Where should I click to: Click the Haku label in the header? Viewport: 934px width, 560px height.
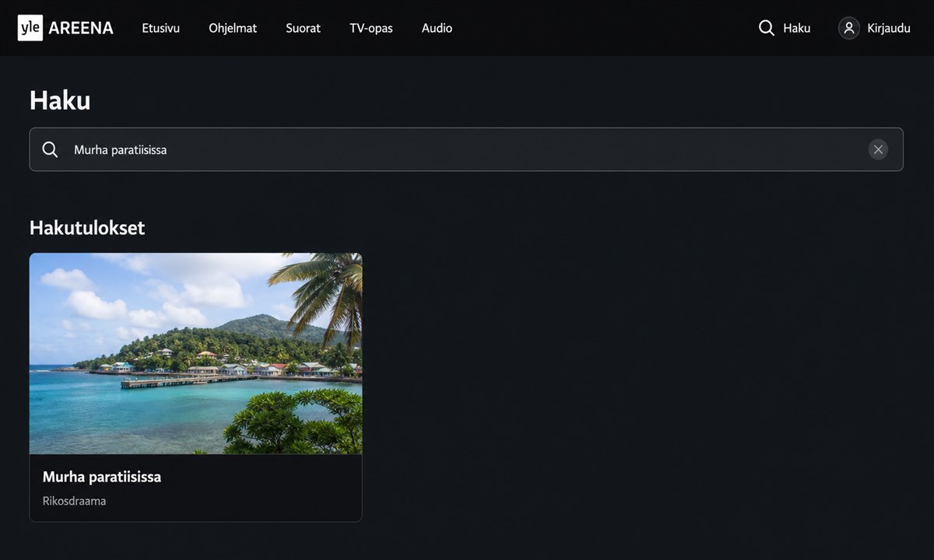click(x=797, y=28)
